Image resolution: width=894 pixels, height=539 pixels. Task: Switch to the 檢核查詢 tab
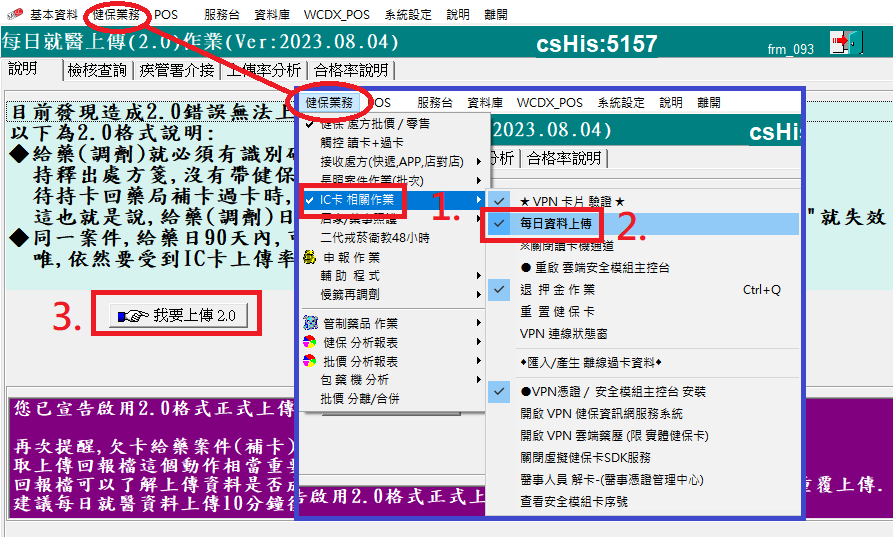[97, 70]
